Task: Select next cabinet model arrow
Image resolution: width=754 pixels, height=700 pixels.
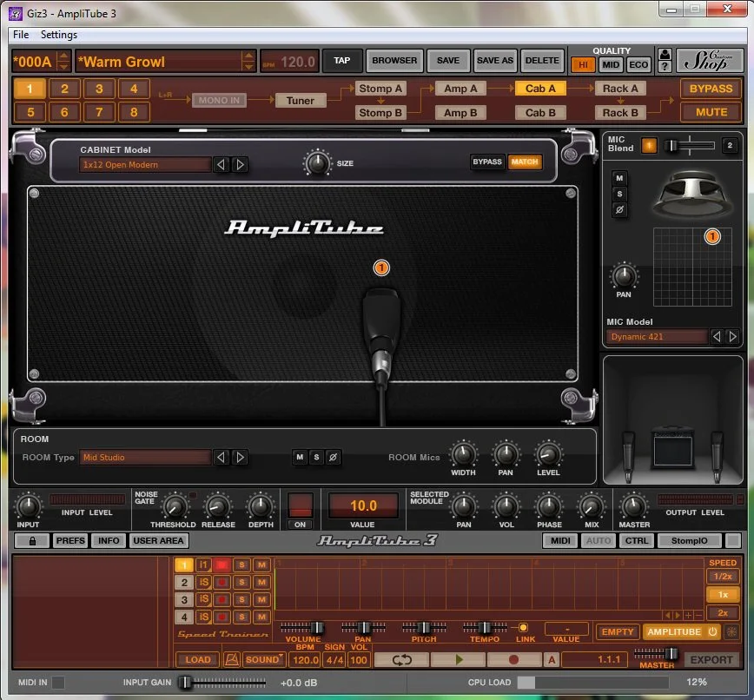Action: (x=240, y=165)
